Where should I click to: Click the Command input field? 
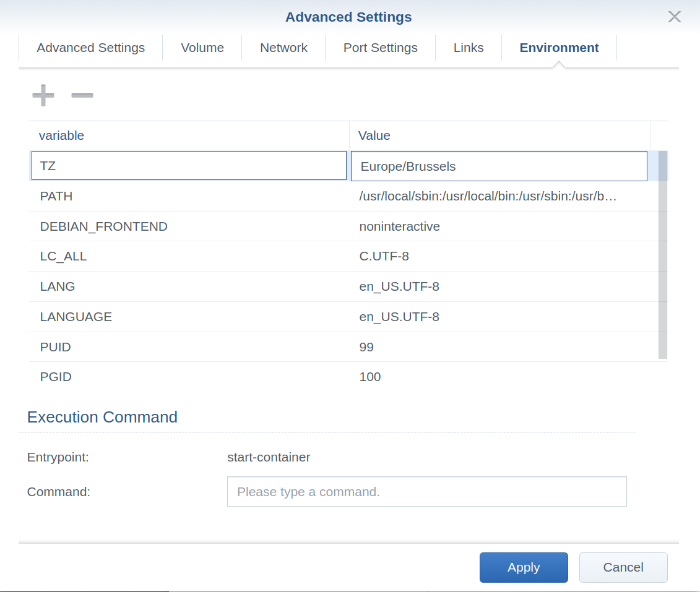click(x=426, y=492)
